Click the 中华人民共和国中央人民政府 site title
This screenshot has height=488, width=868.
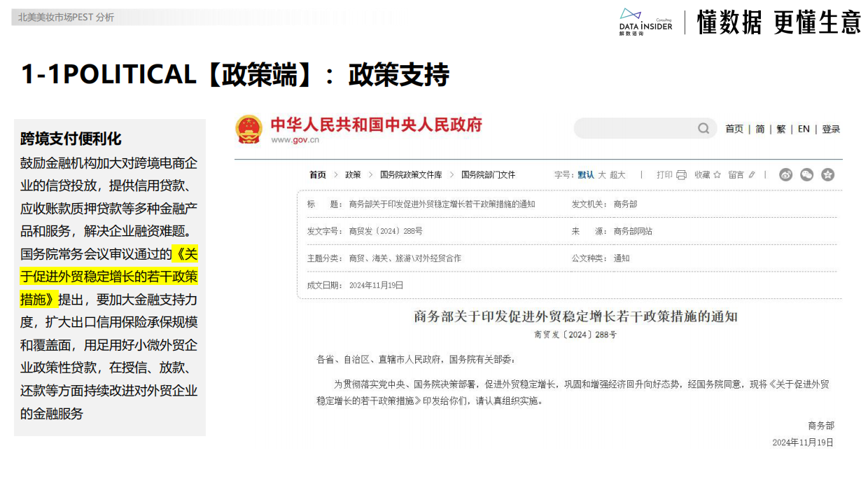pos(377,125)
